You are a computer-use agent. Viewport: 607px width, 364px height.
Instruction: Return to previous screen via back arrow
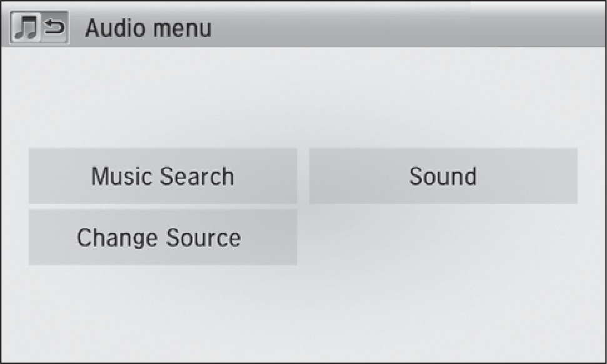(54, 29)
